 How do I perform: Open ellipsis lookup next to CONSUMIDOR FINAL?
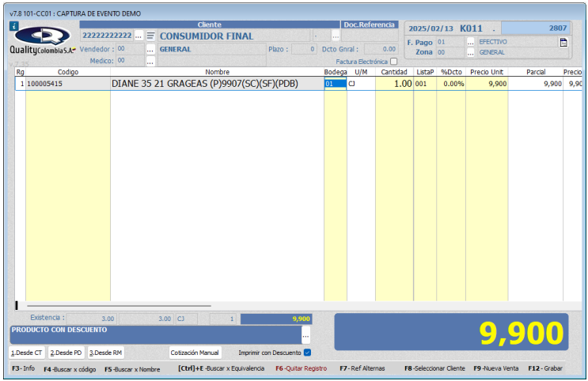pyautogui.click(x=336, y=36)
